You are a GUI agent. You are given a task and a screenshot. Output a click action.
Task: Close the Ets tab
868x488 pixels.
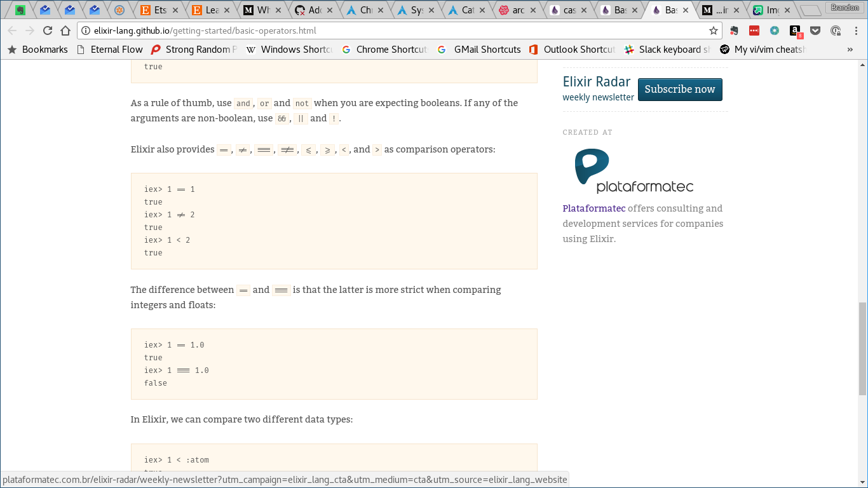tap(174, 10)
